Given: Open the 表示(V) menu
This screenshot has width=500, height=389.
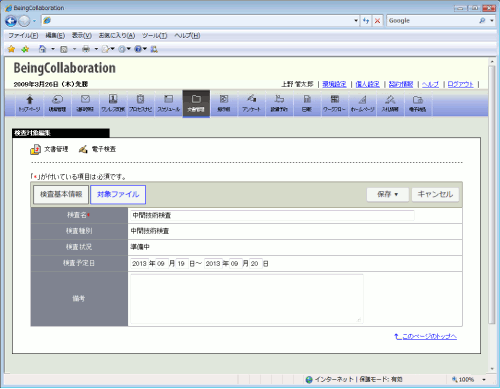Looking at the screenshot, I should tap(82, 36).
